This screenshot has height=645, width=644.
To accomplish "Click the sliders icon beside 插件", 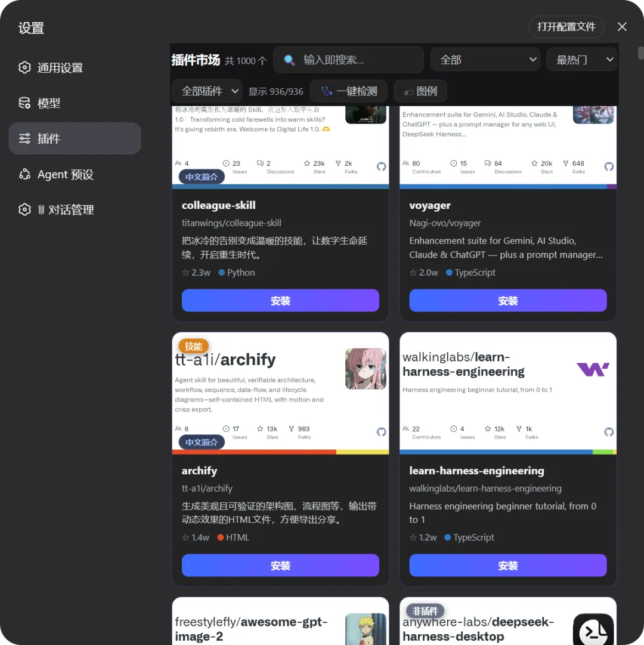I will pyautogui.click(x=24, y=138).
